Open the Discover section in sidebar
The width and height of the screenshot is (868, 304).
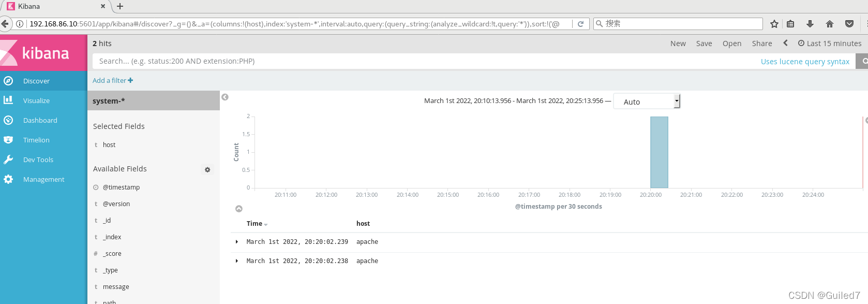[x=43, y=81]
